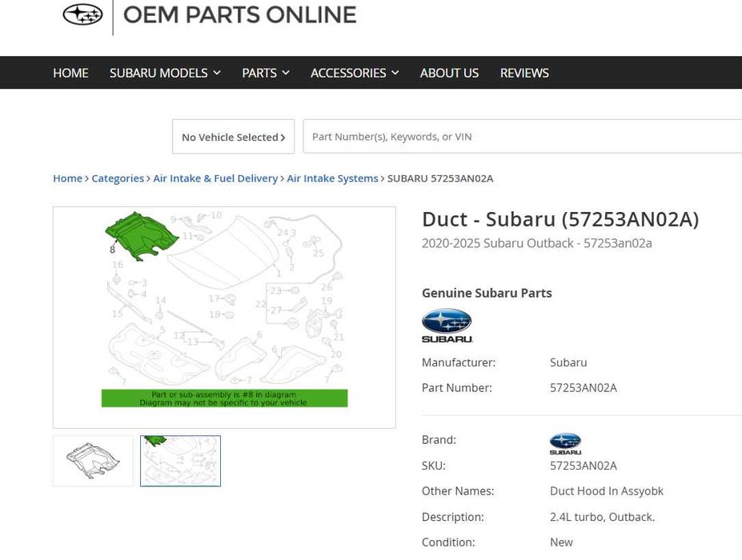Click the SKU value 57253AN02A
The image size is (742, 560).
(x=583, y=466)
